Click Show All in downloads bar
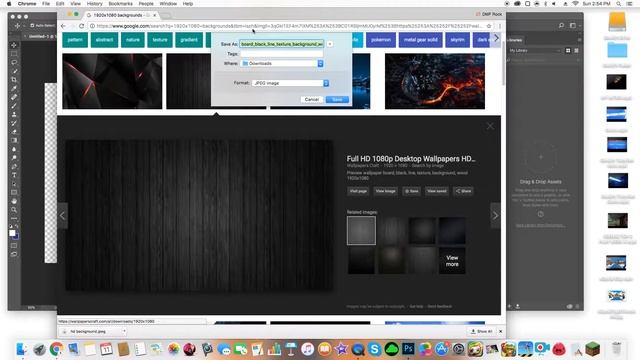 click(x=482, y=331)
